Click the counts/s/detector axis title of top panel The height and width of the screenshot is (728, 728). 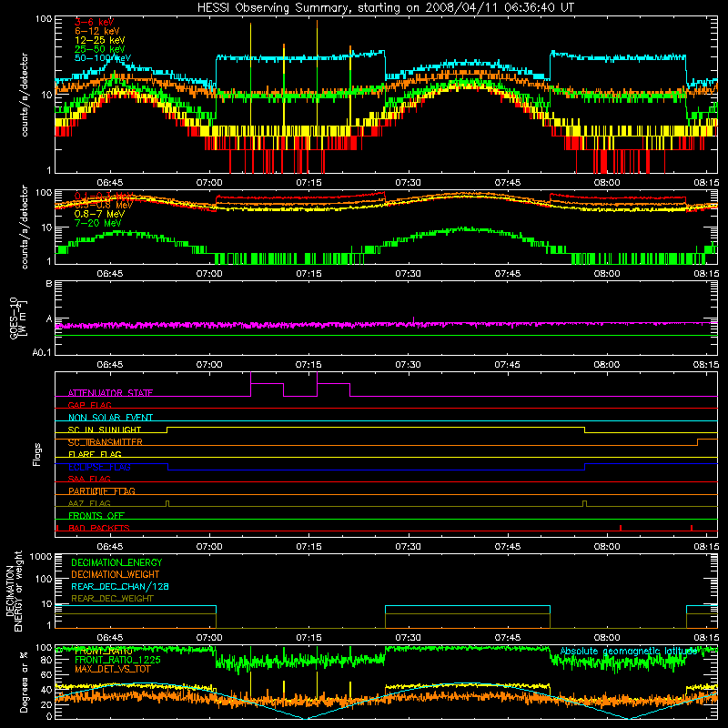pos(25,95)
